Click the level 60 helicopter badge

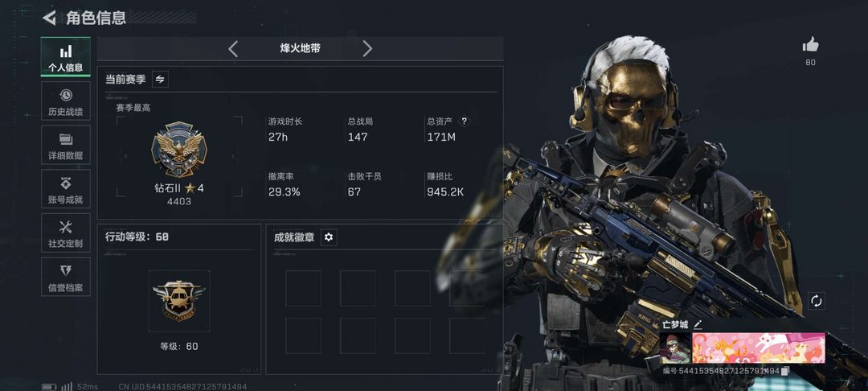[179, 301]
